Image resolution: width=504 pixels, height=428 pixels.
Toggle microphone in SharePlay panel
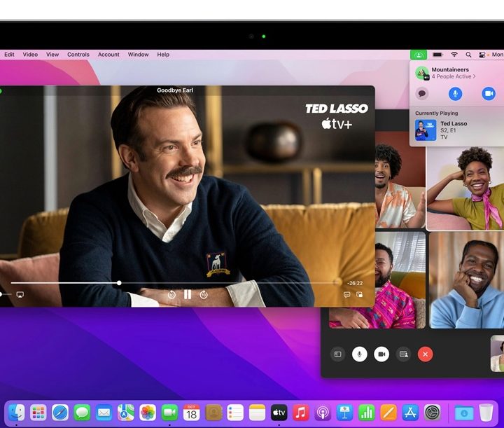pos(455,94)
